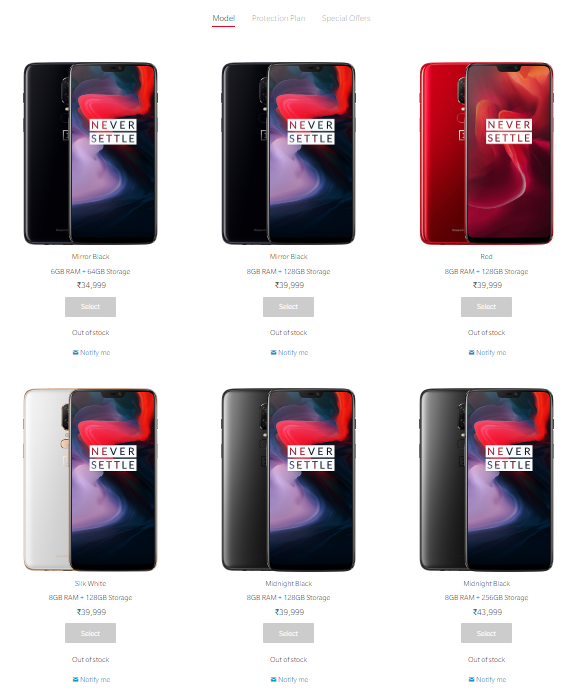Click the Midnight Black 256GB phone image
This screenshot has height=695, width=575.
(x=486, y=480)
